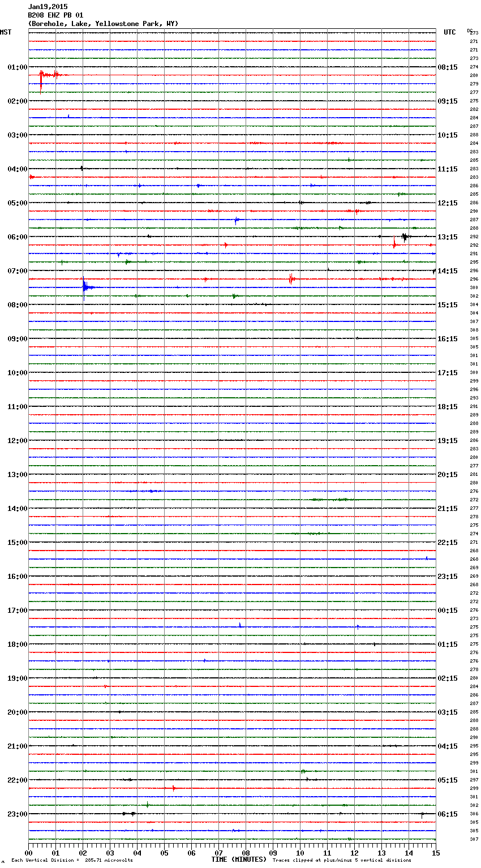Select the 05:00 MST time label
This screenshot has height=868, width=481.
17,203
